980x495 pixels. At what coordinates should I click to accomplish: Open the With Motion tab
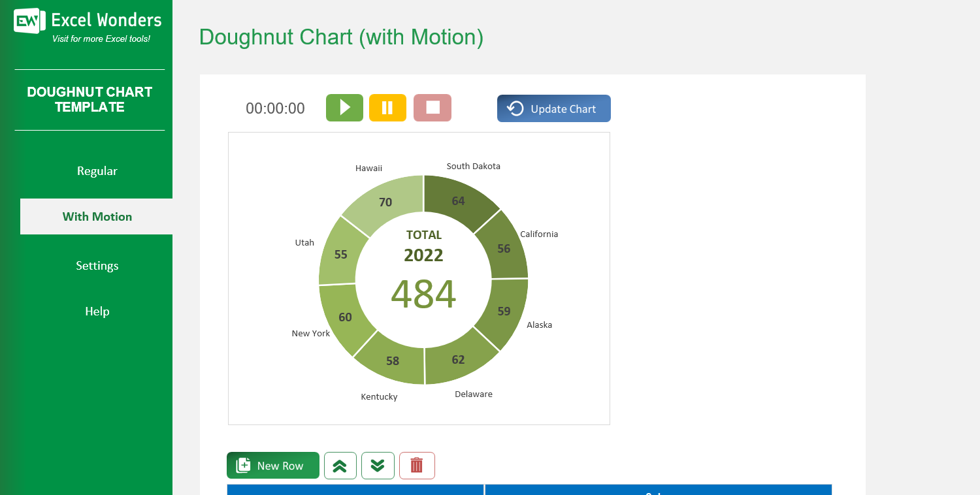[97, 216]
